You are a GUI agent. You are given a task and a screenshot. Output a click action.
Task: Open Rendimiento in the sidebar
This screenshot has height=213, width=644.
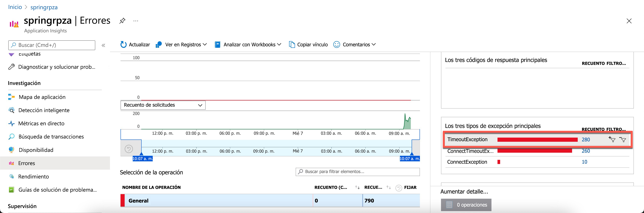tap(34, 176)
